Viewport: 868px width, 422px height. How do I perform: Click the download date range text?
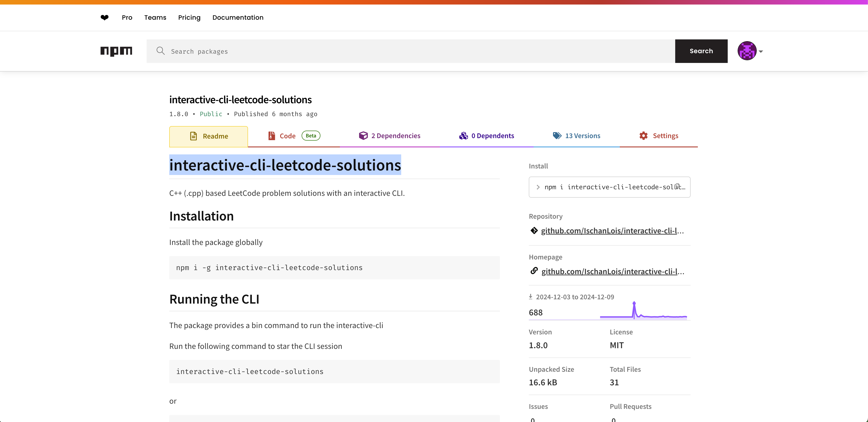point(575,297)
